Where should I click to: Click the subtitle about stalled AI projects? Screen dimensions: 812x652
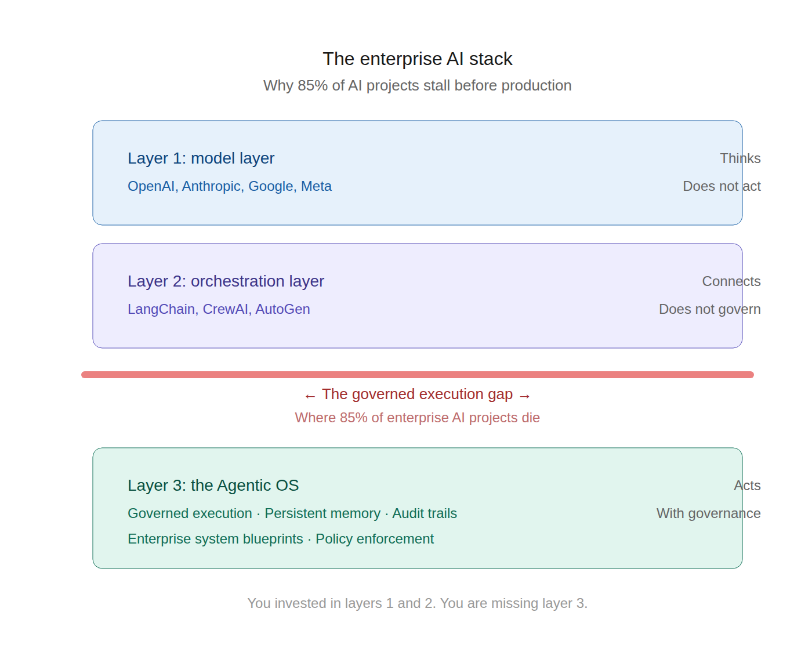(417, 85)
